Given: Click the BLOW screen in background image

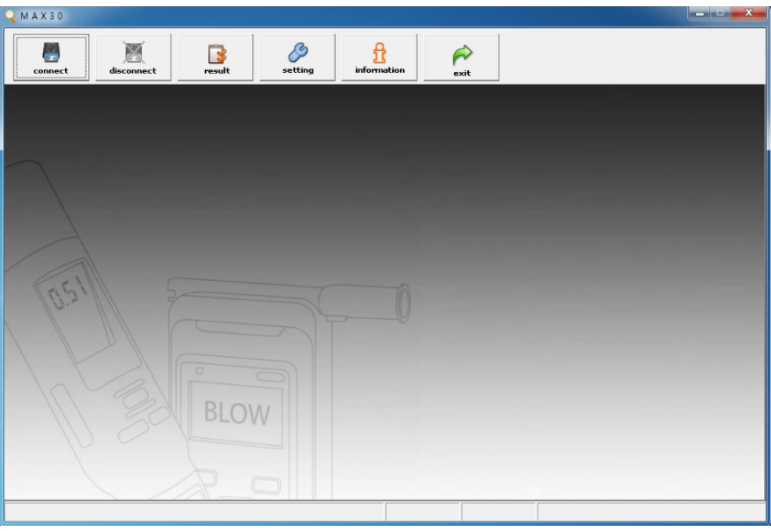Looking at the screenshot, I should coord(236,413).
